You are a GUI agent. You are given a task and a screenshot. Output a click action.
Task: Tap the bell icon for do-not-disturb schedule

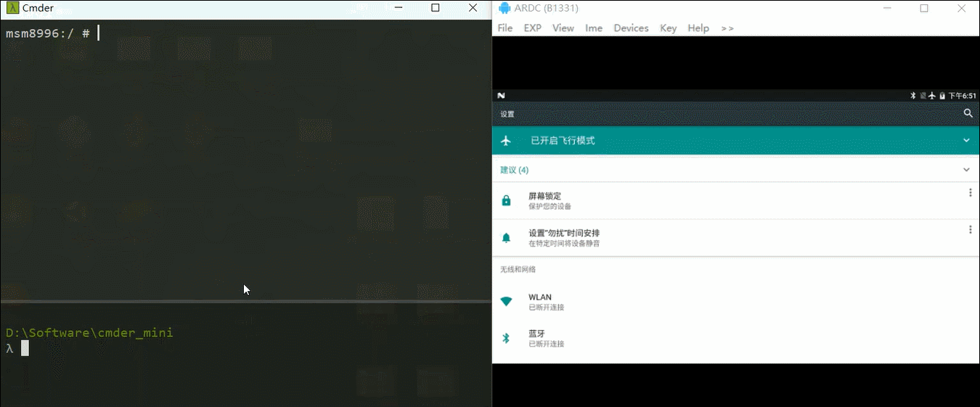pos(506,237)
